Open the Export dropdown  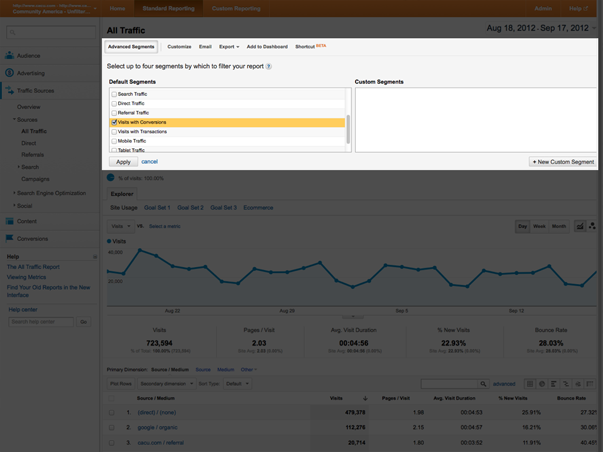[x=229, y=47]
